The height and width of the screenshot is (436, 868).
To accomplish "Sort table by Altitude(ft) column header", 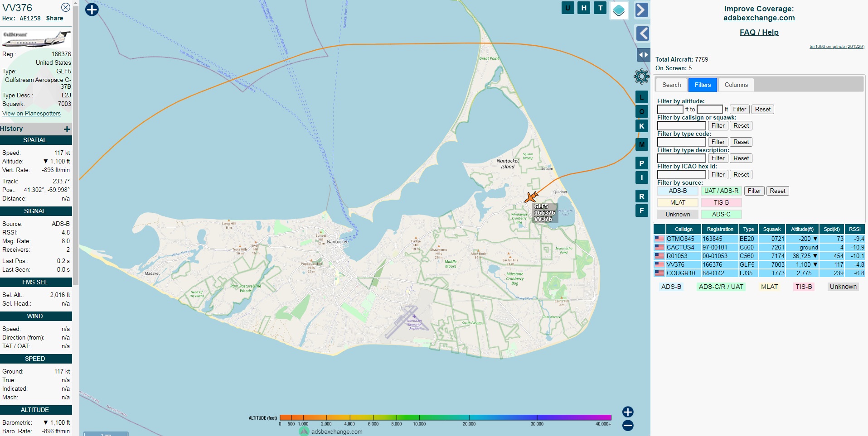I will click(x=802, y=229).
